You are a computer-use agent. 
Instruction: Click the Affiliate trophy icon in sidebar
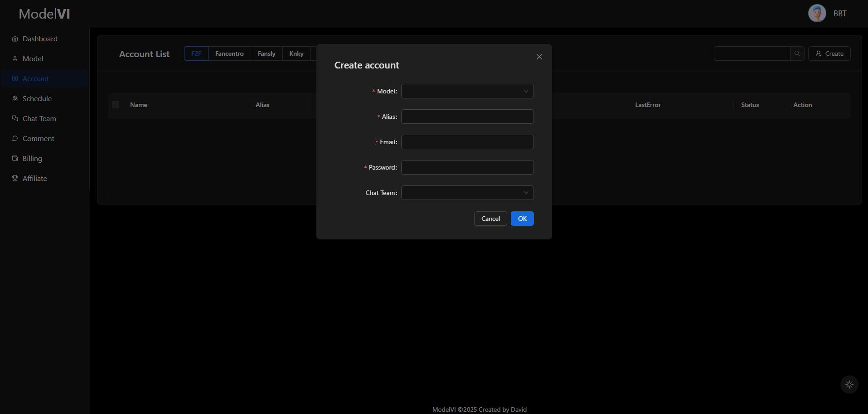[x=15, y=178]
